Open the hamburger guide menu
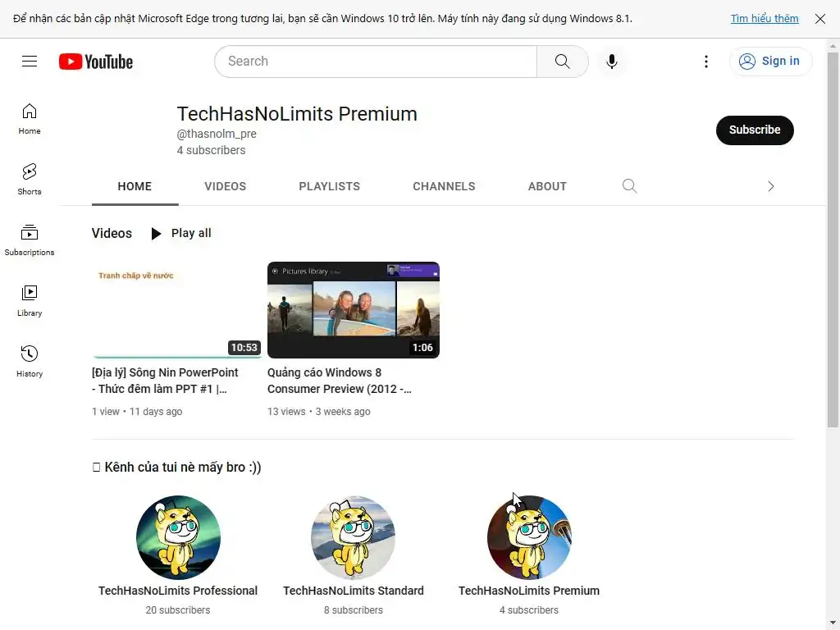Viewport: 840px width, 630px height. pos(30,61)
